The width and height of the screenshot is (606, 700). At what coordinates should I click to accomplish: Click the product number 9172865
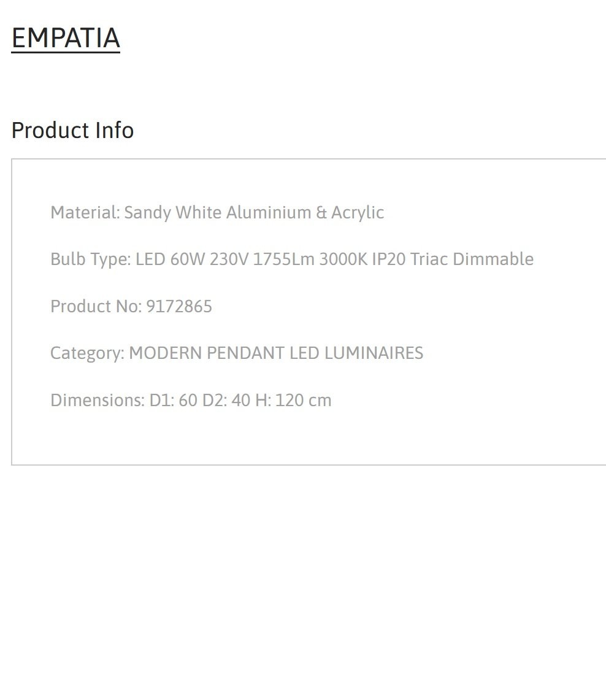pyautogui.click(x=179, y=306)
